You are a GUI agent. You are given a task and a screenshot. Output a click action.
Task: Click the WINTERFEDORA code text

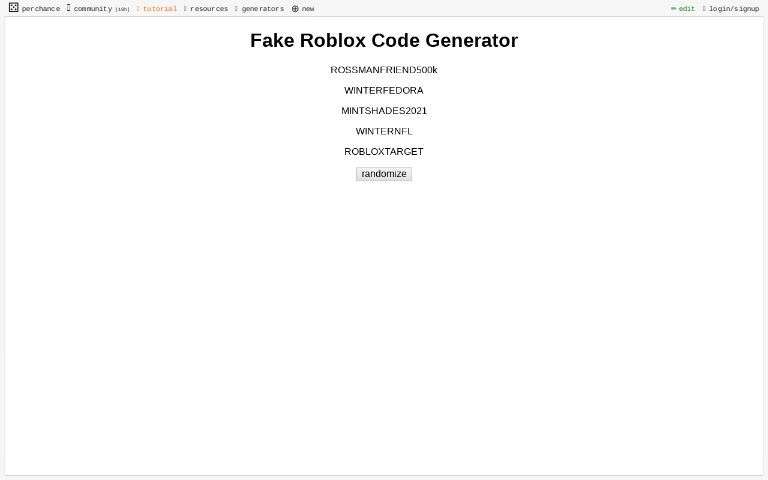pyautogui.click(x=384, y=91)
